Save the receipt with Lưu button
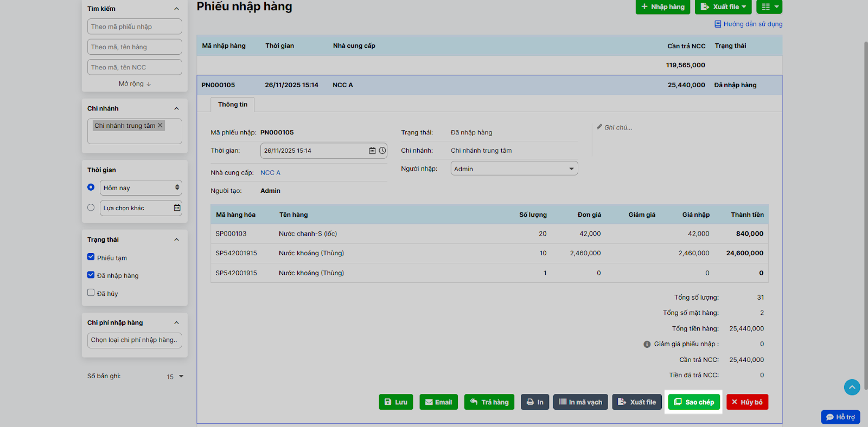Image resolution: width=868 pixels, height=427 pixels. pos(396,402)
